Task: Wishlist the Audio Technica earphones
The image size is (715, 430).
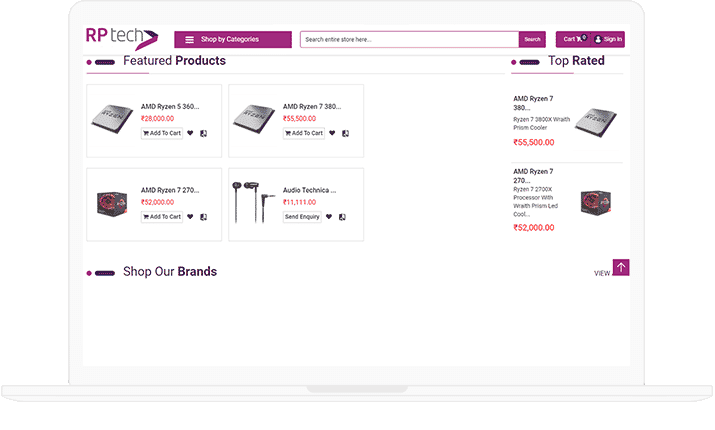Action: (x=329, y=216)
